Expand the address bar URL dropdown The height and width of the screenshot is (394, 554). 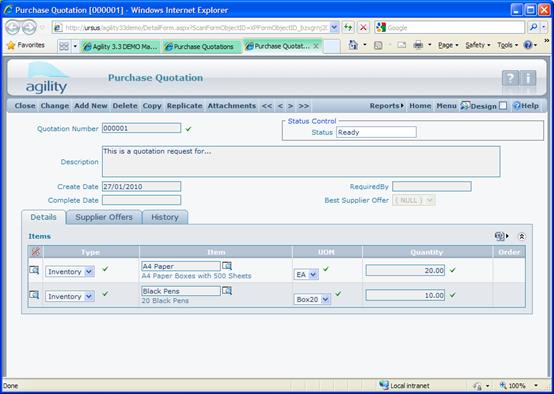(x=334, y=27)
